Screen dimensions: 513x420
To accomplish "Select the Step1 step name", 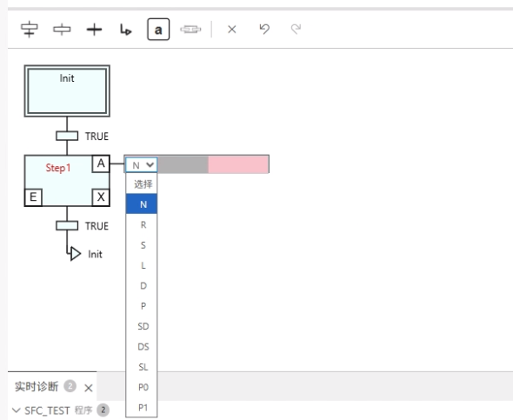I will [x=58, y=168].
